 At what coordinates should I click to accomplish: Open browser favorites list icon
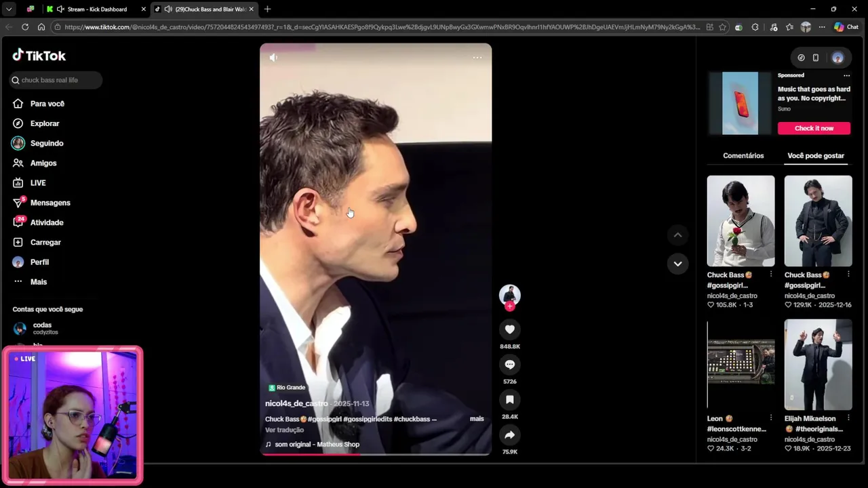coord(789,27)
